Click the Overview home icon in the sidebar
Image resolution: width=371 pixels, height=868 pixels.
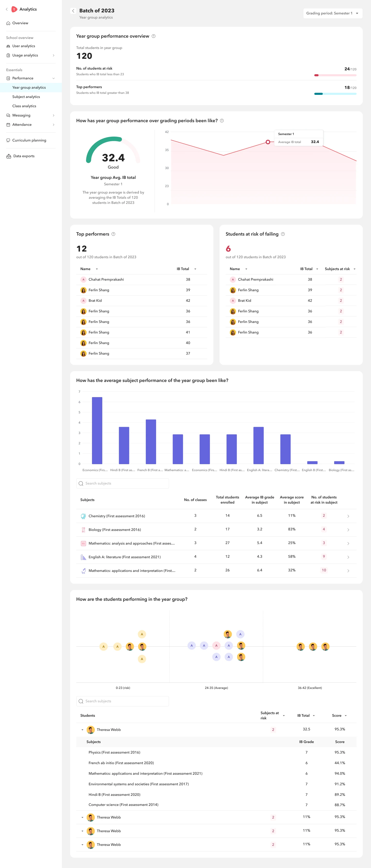point(8,23)
